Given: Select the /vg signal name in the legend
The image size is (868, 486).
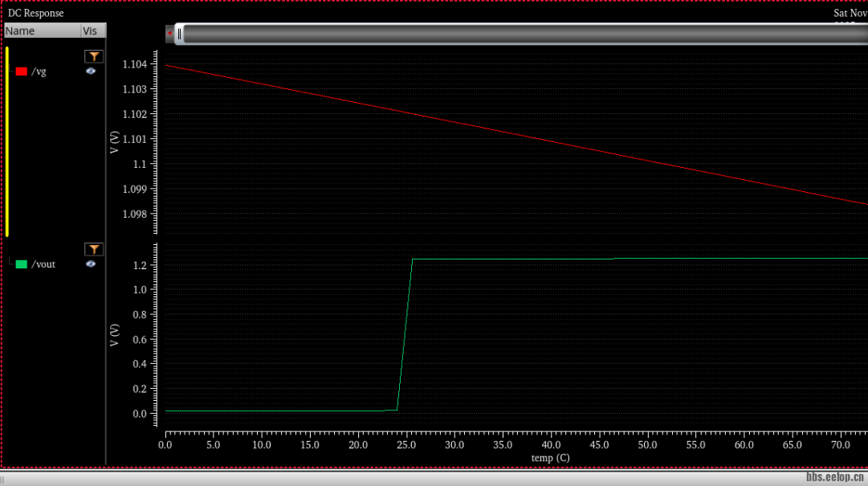Looking at the screenshot, I should (x=39, y=71).
